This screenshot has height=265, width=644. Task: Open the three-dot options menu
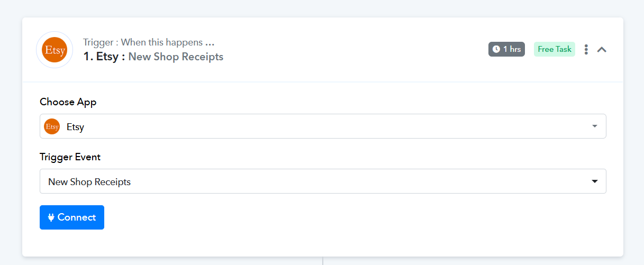[x=586, y=49]
